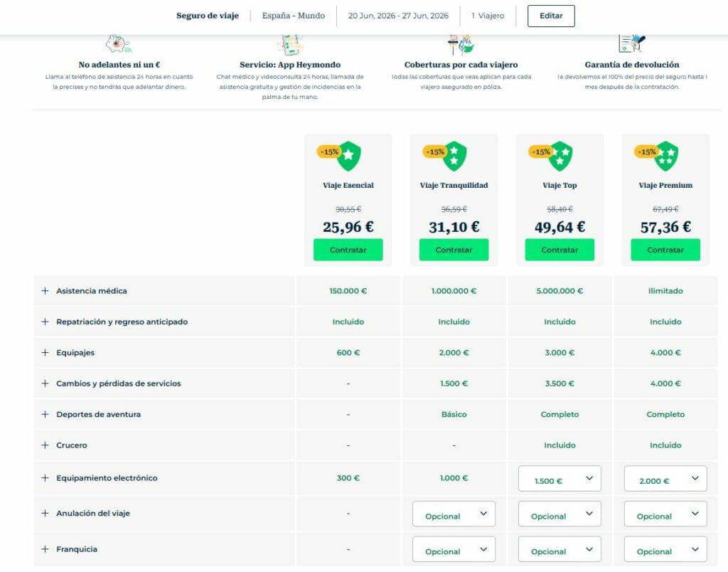
Task: Click the Editar button
Action: coord(551,16)
